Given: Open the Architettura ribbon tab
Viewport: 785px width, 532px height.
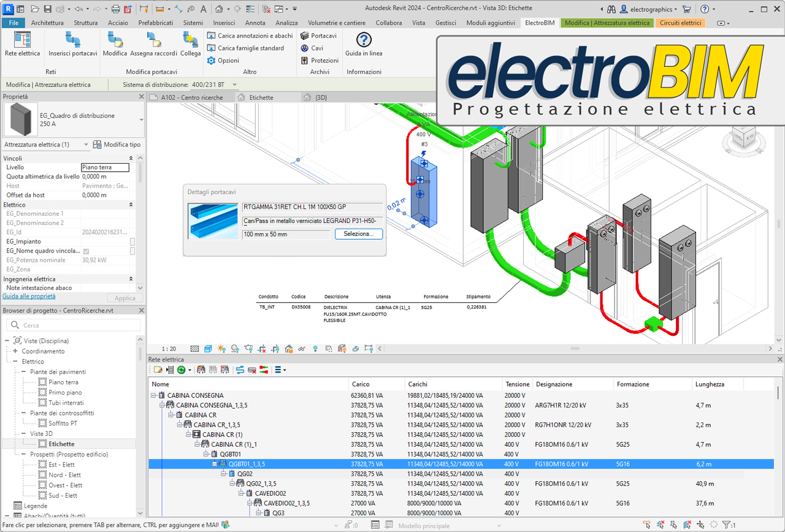Looking at the screenshot, I should pyautogui.click(x=47, y=23).
